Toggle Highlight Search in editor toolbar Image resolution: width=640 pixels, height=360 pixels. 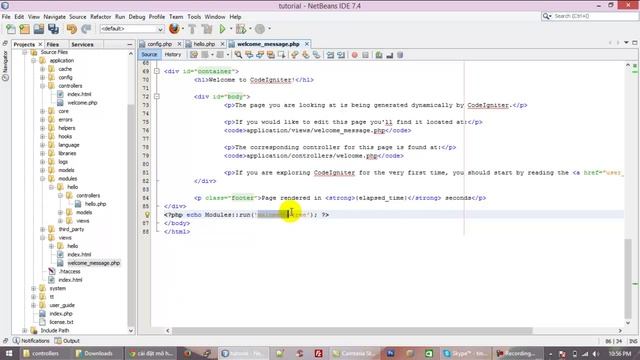click(x=271, y=55)
